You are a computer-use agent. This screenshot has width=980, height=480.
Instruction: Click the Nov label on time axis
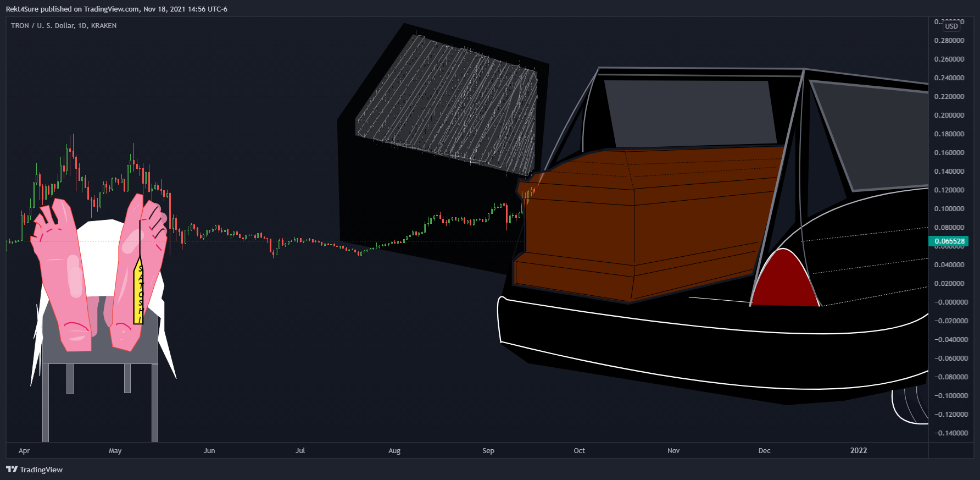click(x=673, y=451)
